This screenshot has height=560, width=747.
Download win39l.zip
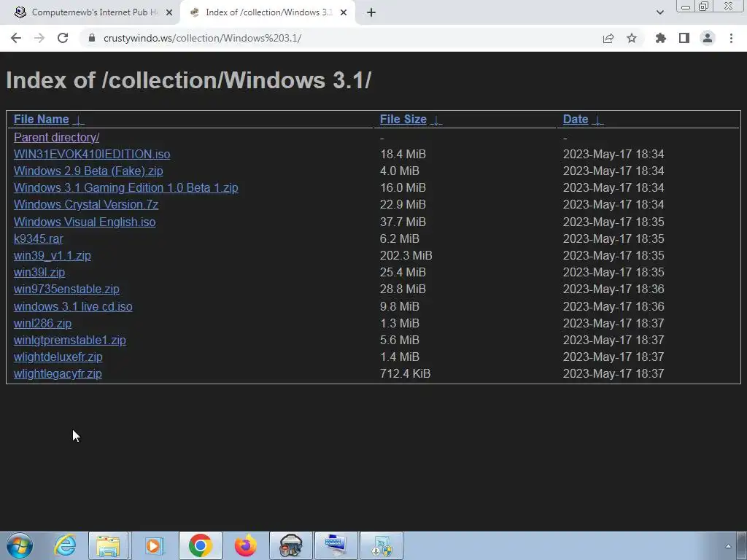click(x=39, y=273)
